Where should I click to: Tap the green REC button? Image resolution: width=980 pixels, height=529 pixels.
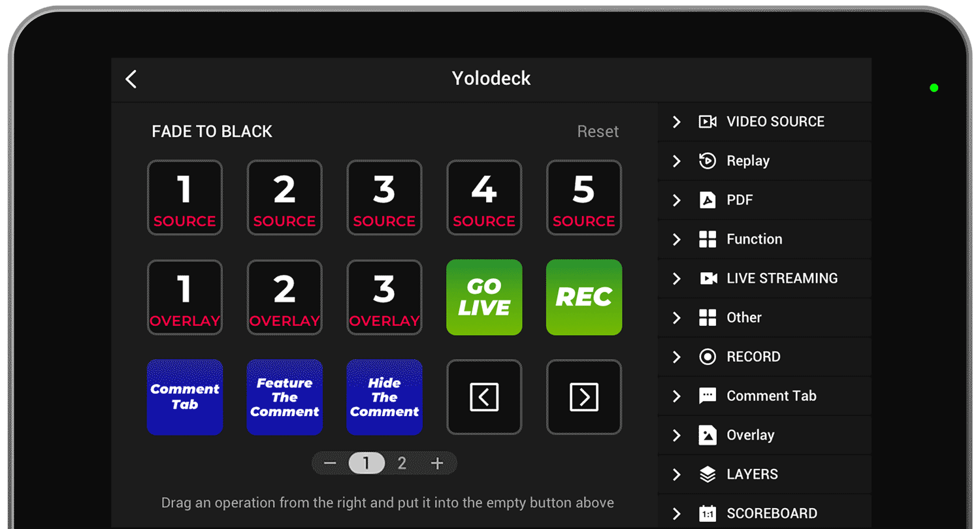tap(584, 297)
